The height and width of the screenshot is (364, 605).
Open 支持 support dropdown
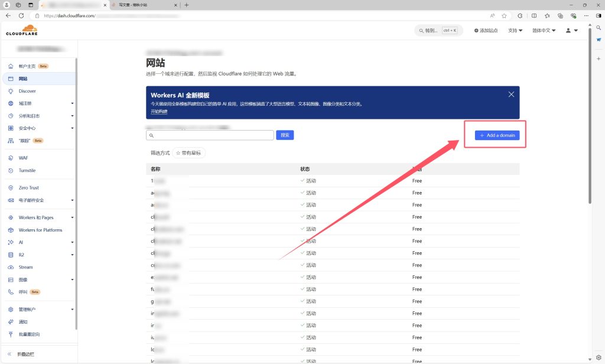point(515,31)
